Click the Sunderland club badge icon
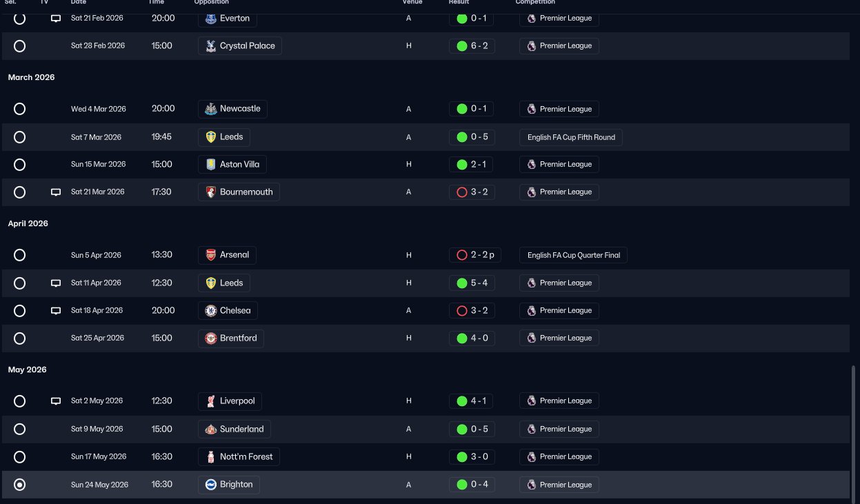The image size is (860, 504). pos(211,429)
